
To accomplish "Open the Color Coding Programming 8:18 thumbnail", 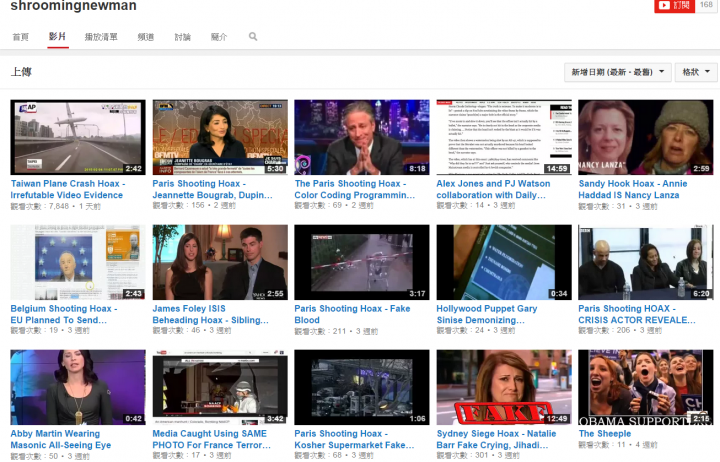I will pyautogui.click(x=362, y=137).
